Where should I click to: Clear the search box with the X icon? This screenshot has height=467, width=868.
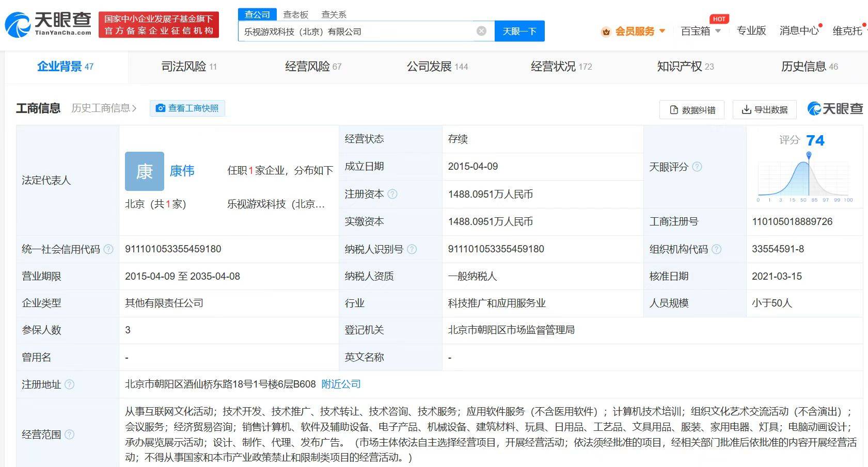pos(481,31)
